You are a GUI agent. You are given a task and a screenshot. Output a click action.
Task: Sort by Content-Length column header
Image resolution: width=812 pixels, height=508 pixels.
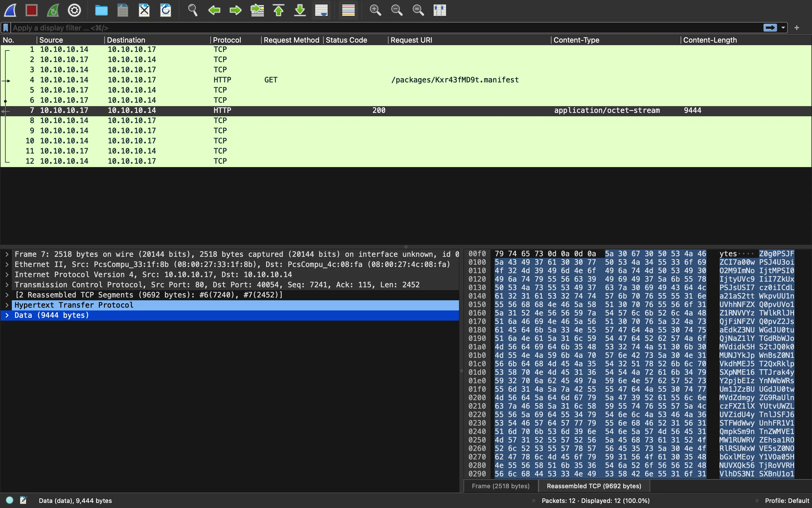tap(746, 40)
